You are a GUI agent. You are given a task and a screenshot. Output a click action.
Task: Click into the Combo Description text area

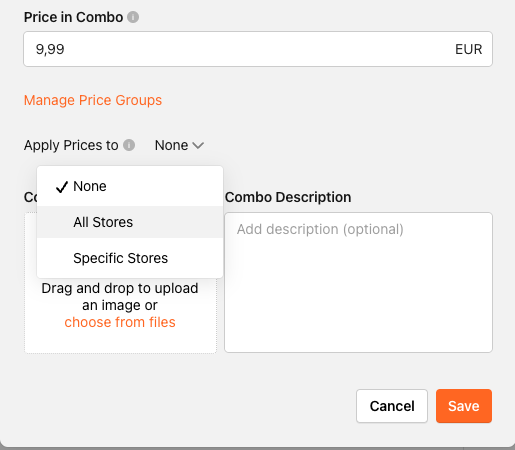point(358,282)
